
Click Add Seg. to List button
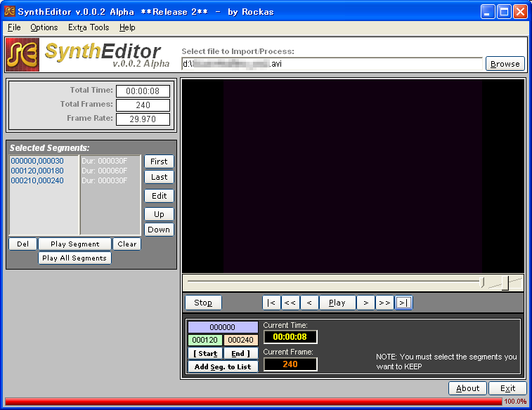tap(223, 366)
